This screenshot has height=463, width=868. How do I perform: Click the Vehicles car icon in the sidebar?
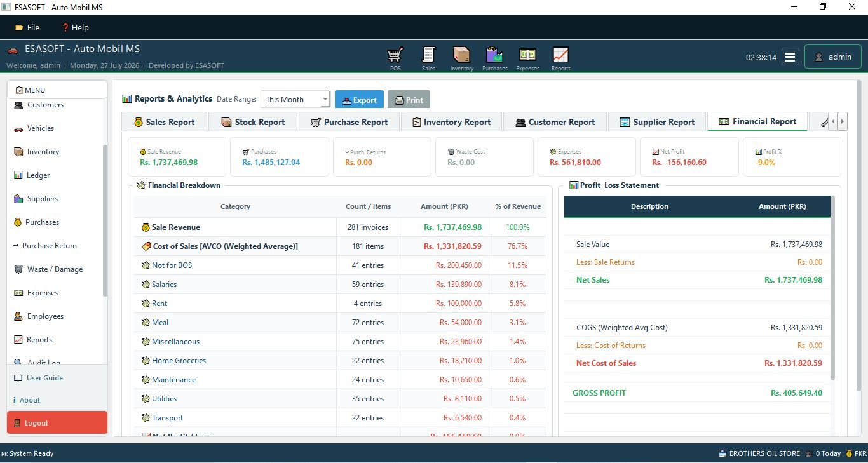coord(18,128)
